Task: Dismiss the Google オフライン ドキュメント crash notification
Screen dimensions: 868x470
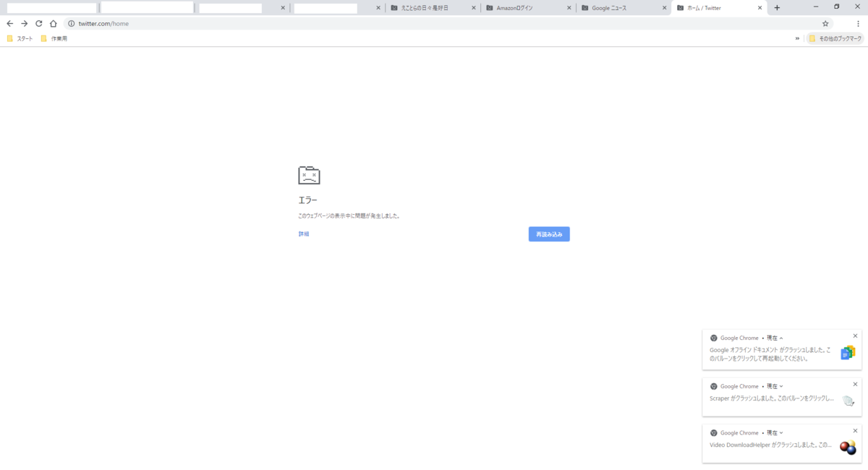Action: pos(855,336)
